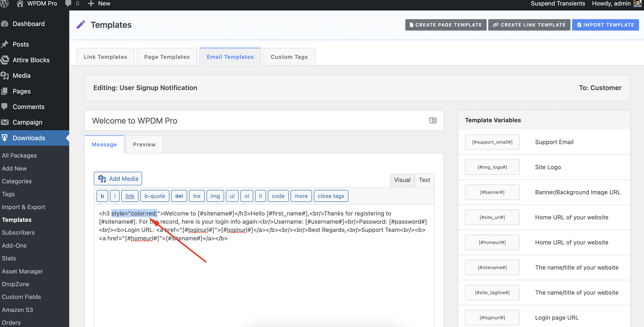Click the del quicktag button
This screenshot has width=644, height=327.
click(x=179, y=196)
